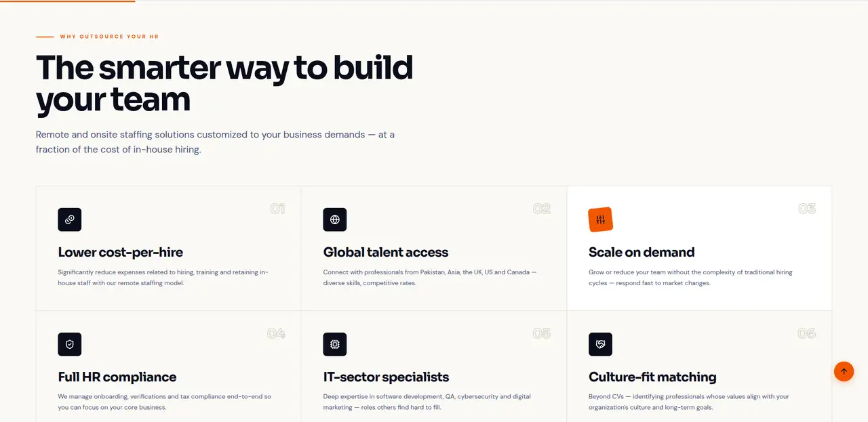Click the 05 number on IT-sector card

pos(542,333)
